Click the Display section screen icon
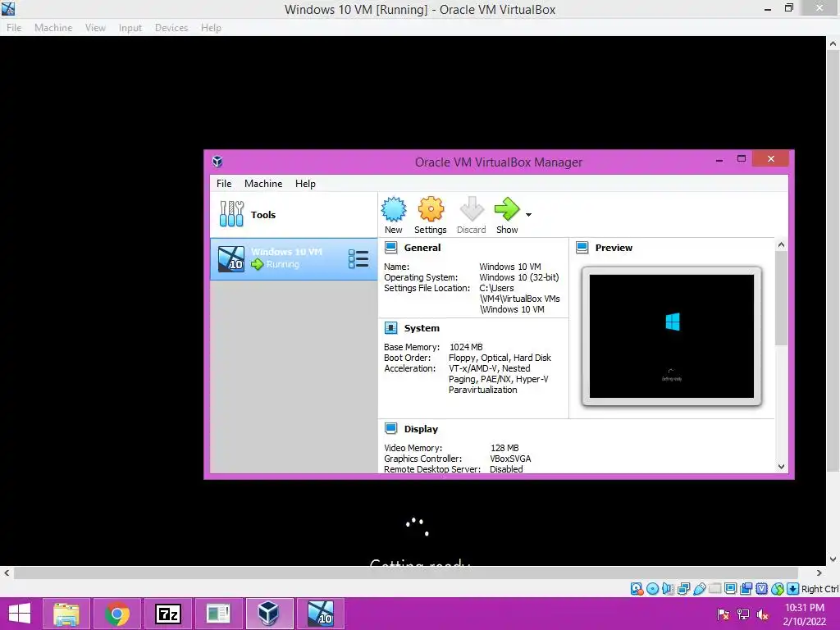 point(391,428)
